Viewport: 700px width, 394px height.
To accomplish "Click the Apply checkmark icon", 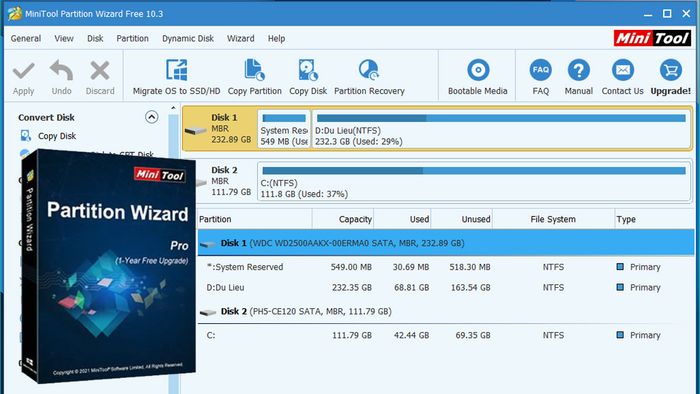I will coord(23,71).
